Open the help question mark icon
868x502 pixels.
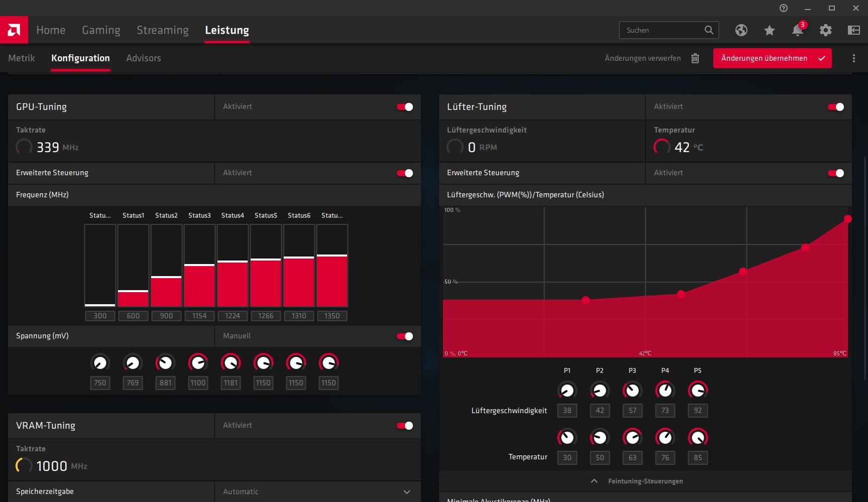[x=784, y=8]
